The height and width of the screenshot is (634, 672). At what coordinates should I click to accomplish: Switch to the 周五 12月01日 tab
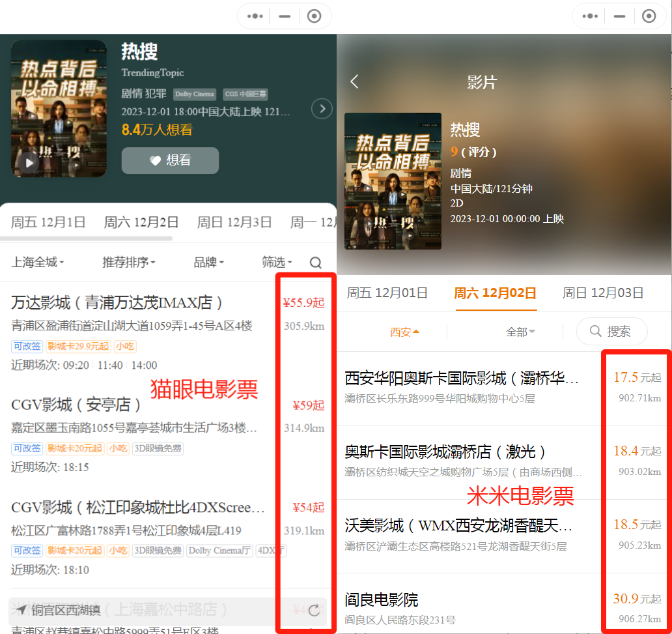[387, 293]
